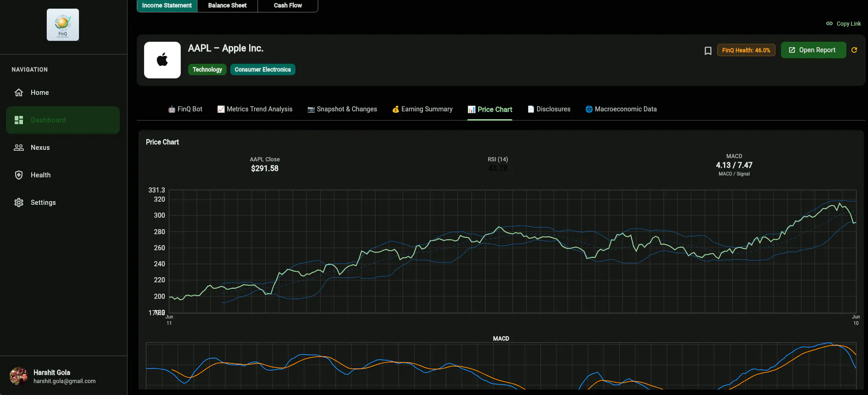
Task: Click the Dashboard grid icon
Action: click(x=19, y=120)
